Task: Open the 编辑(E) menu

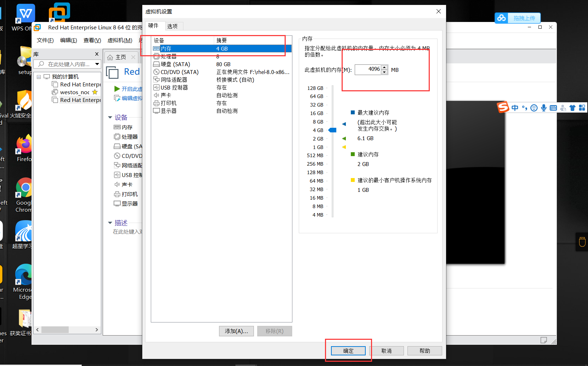Action: tap(69, 40)
